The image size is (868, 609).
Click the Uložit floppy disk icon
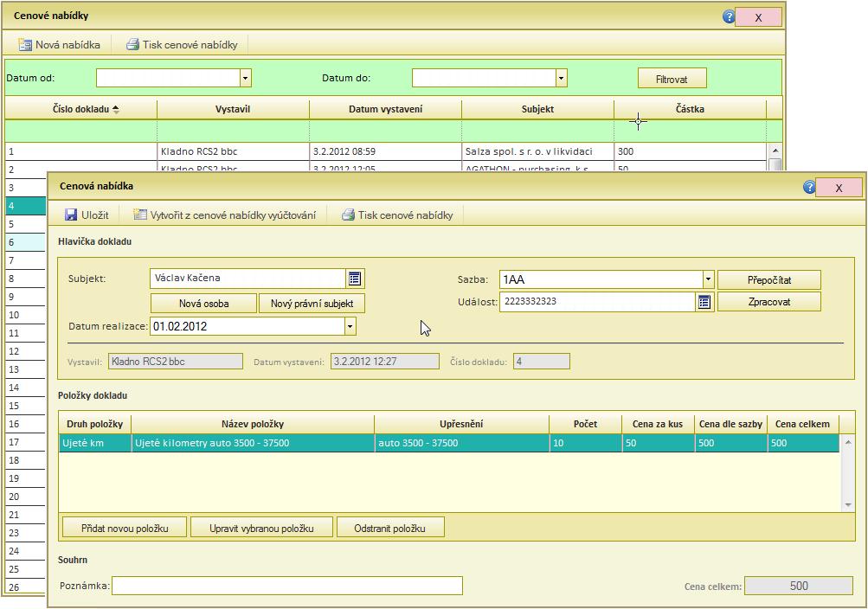71,215
